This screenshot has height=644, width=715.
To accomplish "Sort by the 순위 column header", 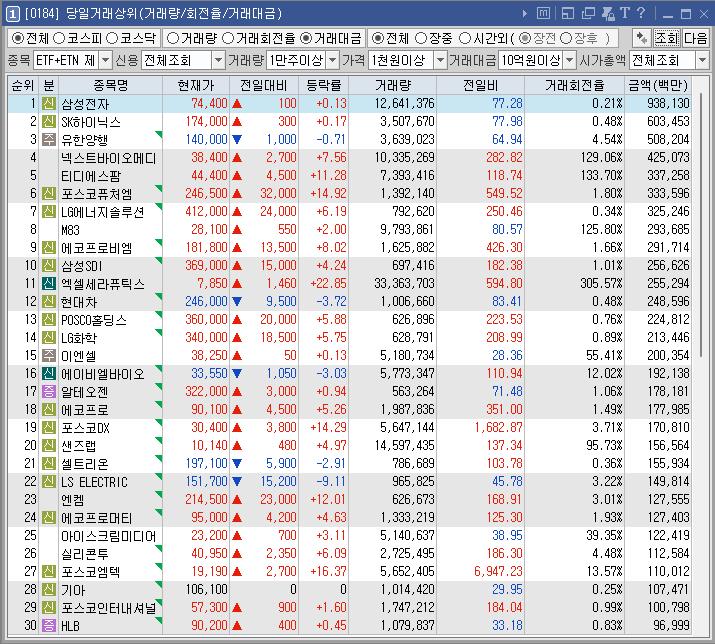I will [x=23, y=85].
